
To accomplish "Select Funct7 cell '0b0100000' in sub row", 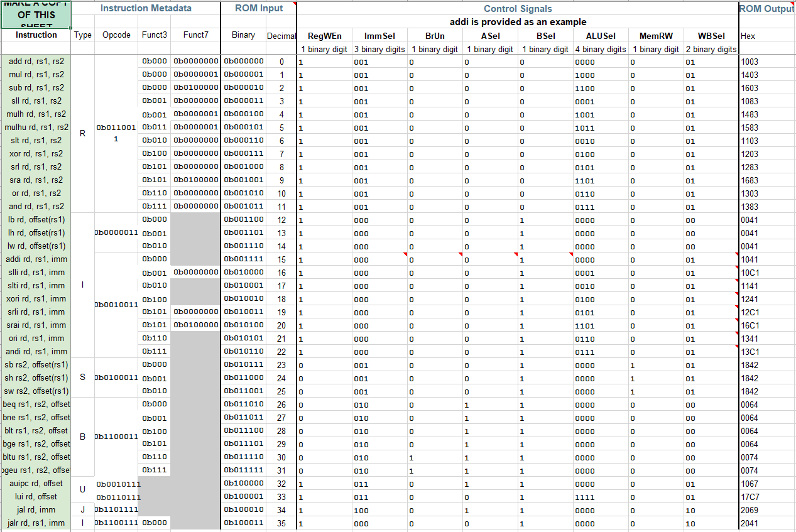I will pyautogui.click(x=195, y=88).
